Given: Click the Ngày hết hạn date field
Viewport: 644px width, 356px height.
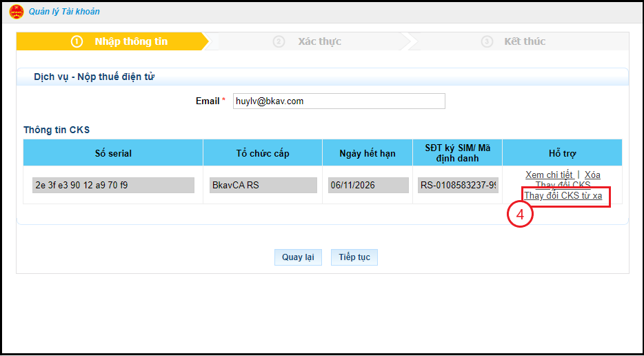Looking at the screenshot, I should [368, 186].
